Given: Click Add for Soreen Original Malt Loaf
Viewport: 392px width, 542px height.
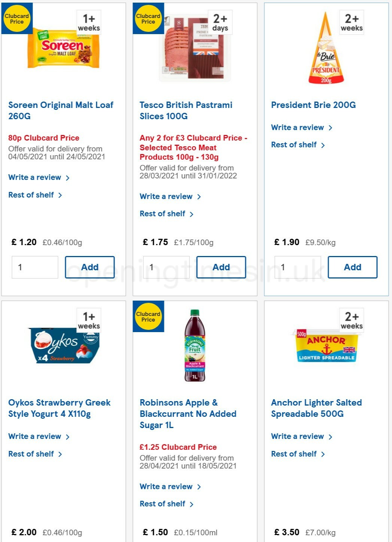Looking at the screenshot, I should pos(90,267).
